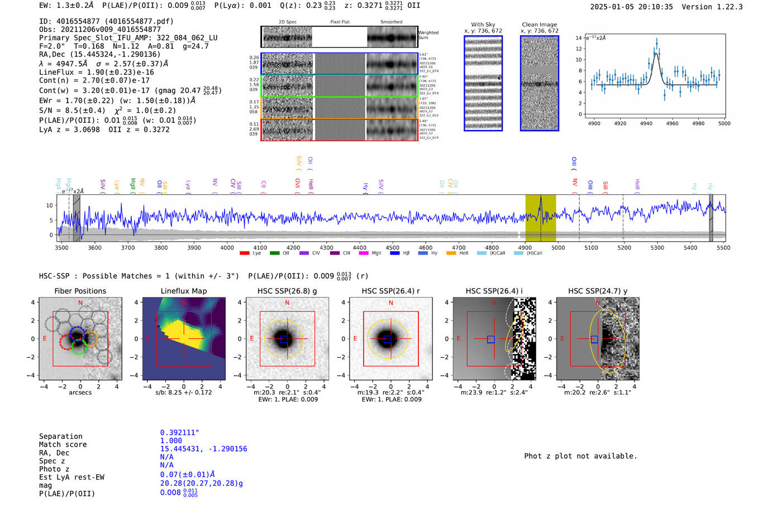This screenshot has width=782, height=532.
Task: Click the CII line label above the spectrum
Action: (x=264, y=186)
